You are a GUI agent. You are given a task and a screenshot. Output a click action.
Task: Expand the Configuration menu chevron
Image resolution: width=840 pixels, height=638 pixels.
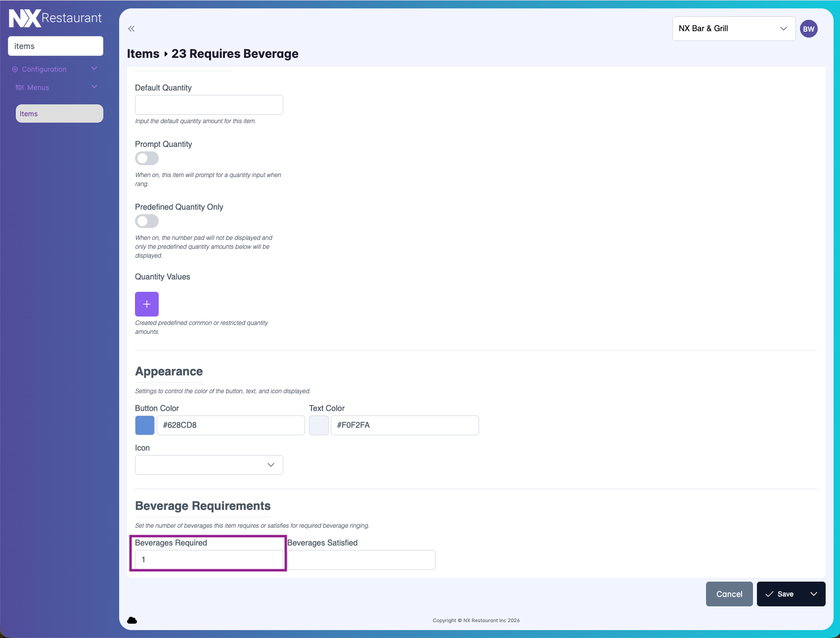point(94,69)
